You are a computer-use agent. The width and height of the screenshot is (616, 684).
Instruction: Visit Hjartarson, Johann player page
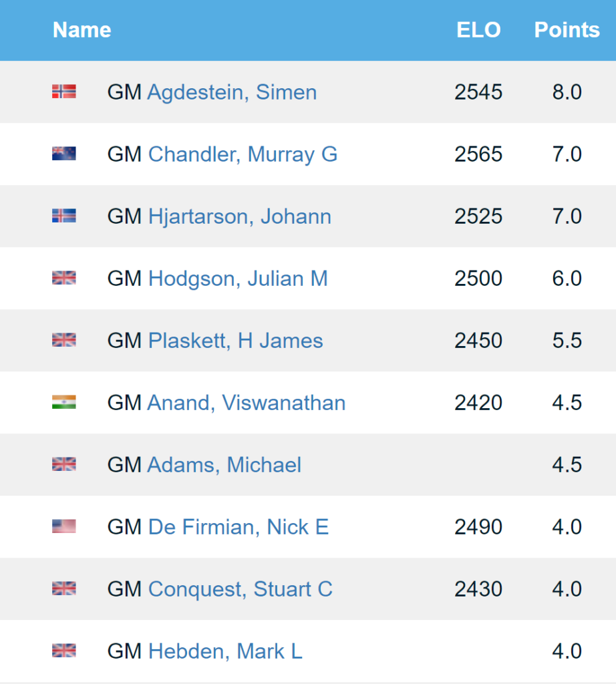click(239, 216)
